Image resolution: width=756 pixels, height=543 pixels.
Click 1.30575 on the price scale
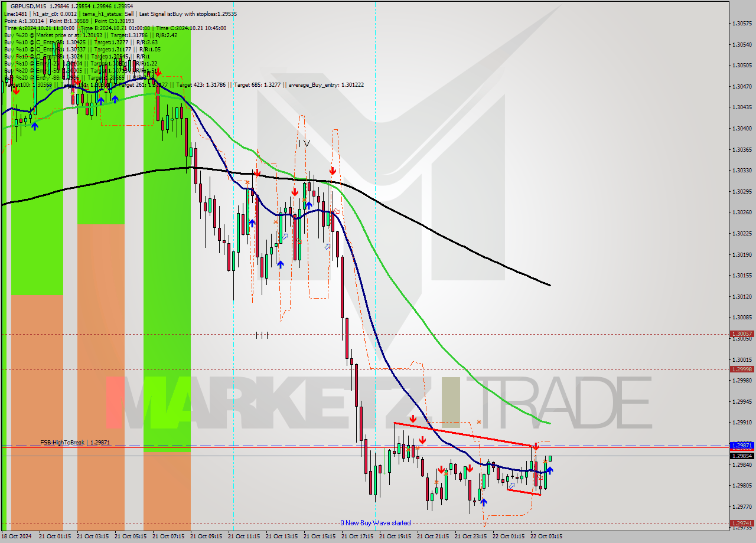(741, 24)
